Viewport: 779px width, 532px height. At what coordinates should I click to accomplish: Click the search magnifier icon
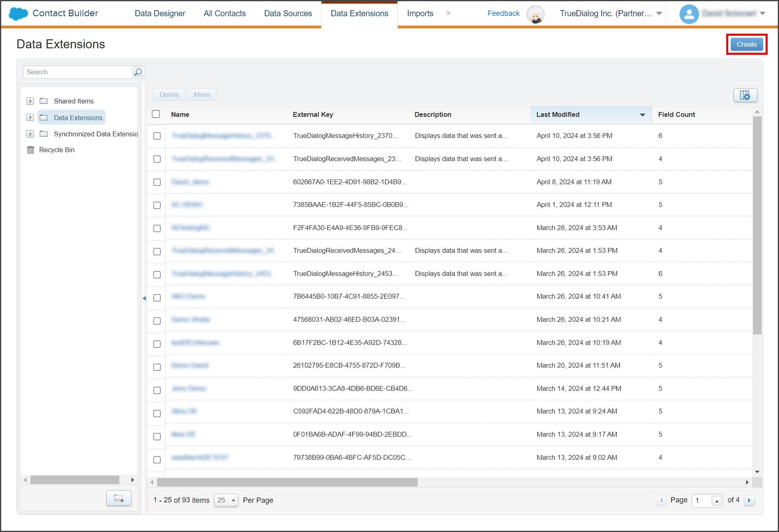click(138, 72)
